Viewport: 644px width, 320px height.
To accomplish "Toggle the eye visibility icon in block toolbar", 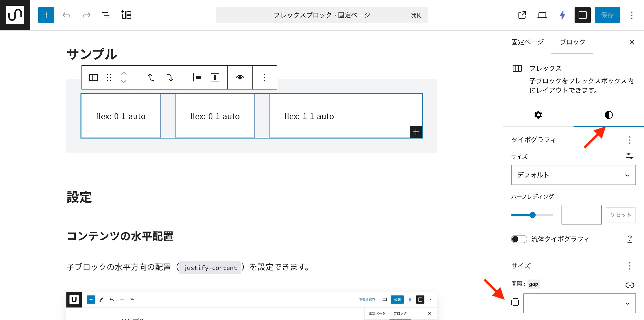I will click(x=240, y=77).
